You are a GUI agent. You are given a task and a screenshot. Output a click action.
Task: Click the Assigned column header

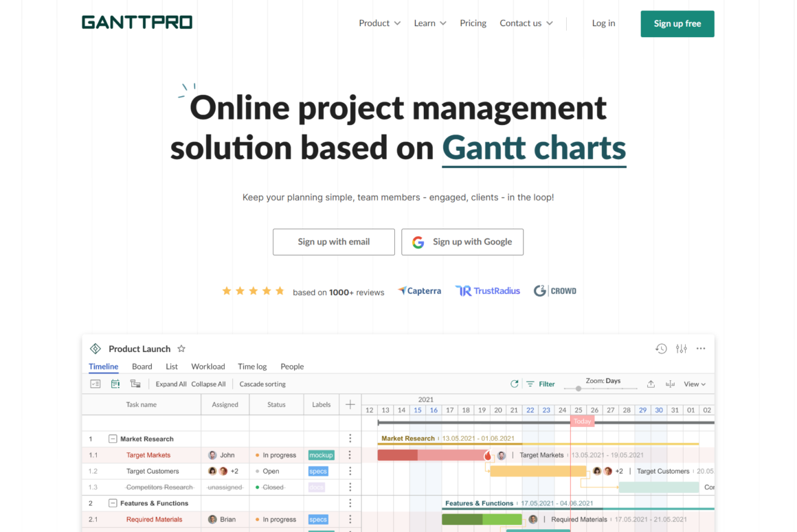[x=225, y=404]
